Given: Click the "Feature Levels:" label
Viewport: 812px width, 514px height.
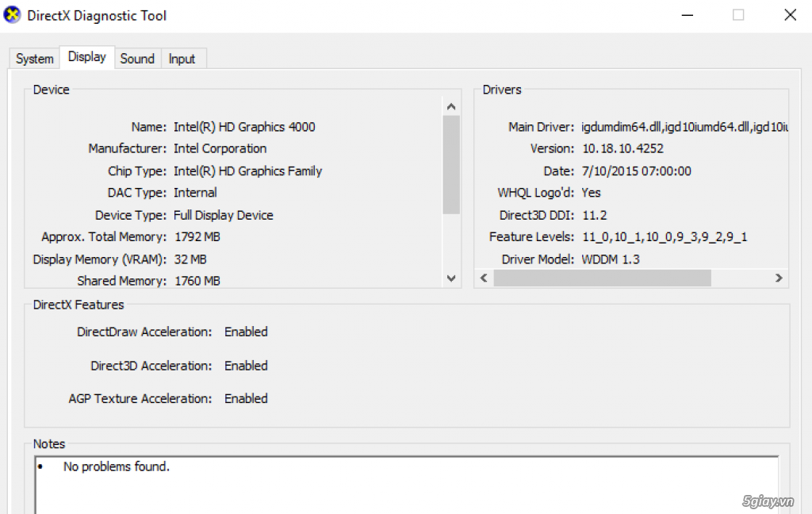Looking at the screenshot, I should click(532, 237).
